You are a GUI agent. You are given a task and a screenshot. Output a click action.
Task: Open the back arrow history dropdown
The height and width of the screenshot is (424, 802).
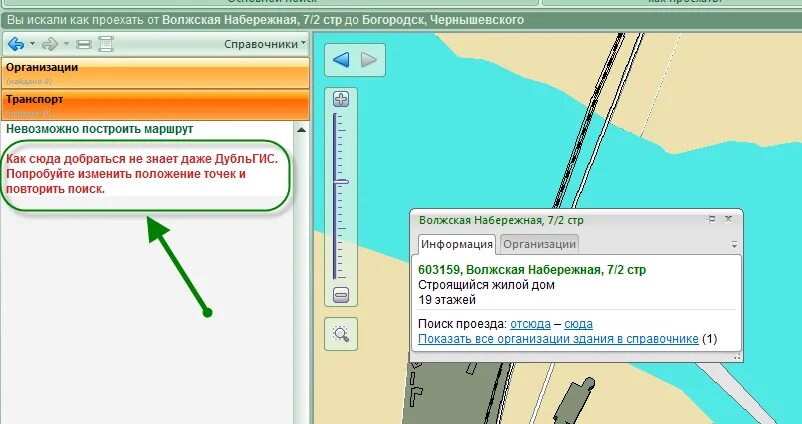[x=32, y=44]
